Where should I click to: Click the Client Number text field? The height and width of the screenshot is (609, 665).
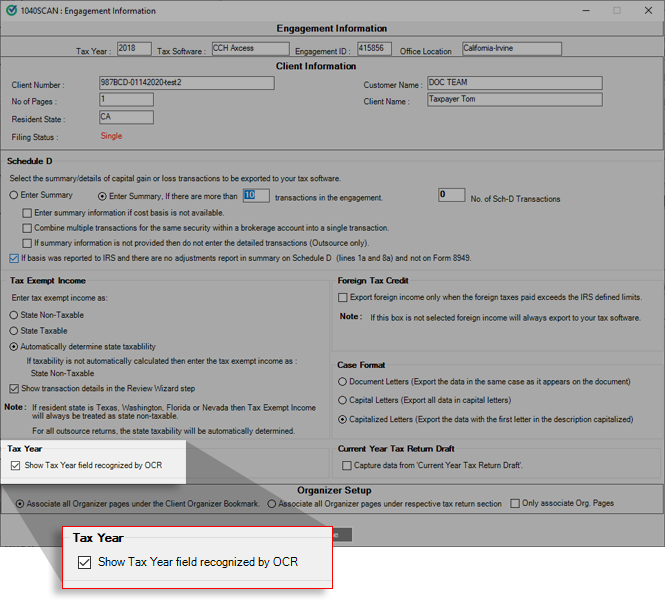coord(153,84)
